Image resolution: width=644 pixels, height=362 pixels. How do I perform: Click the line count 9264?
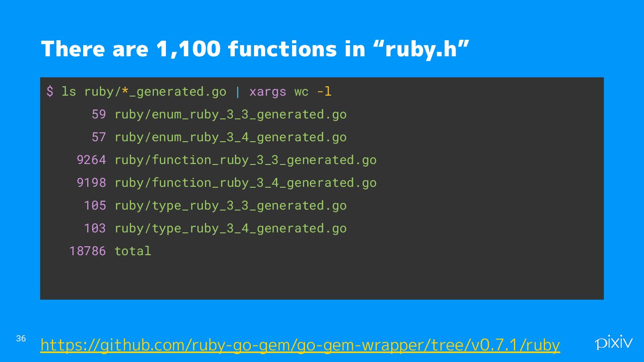click(x=91, y=160)
